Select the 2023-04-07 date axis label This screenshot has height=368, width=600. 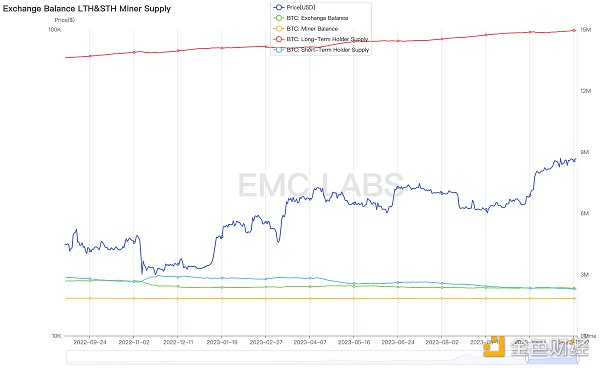[310, 342]
